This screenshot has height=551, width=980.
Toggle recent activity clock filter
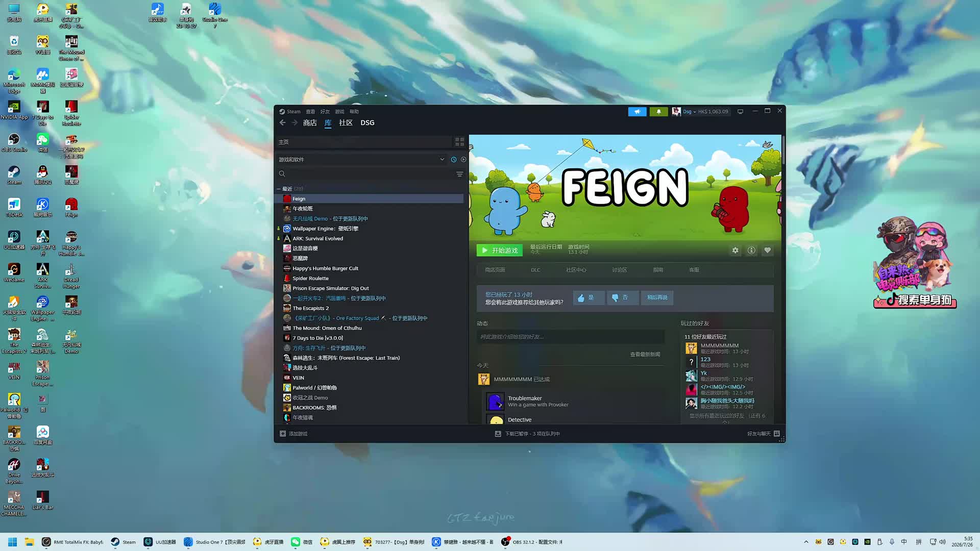[453, 160]
